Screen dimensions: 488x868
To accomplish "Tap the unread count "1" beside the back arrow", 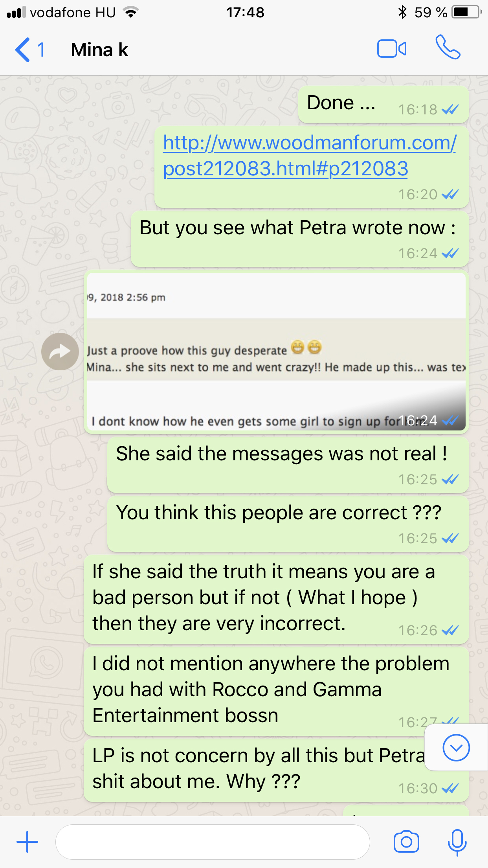I will pyautogui.click(x=41, y=50).
